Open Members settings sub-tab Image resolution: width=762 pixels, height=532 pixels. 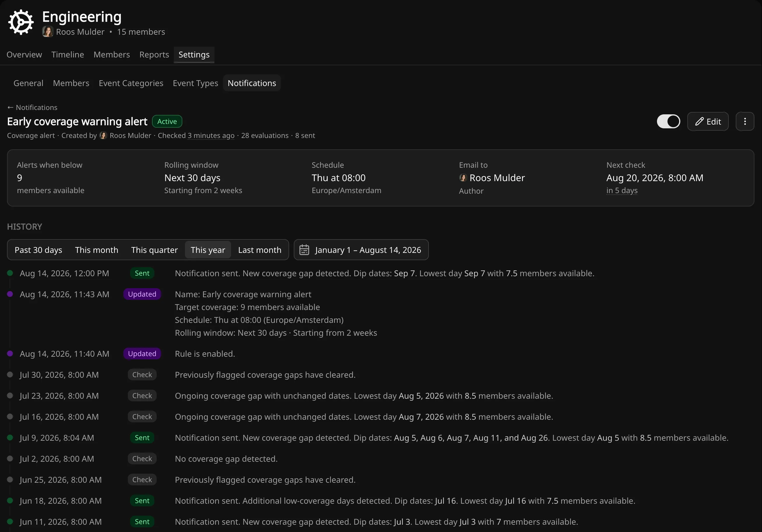[71, 83]
